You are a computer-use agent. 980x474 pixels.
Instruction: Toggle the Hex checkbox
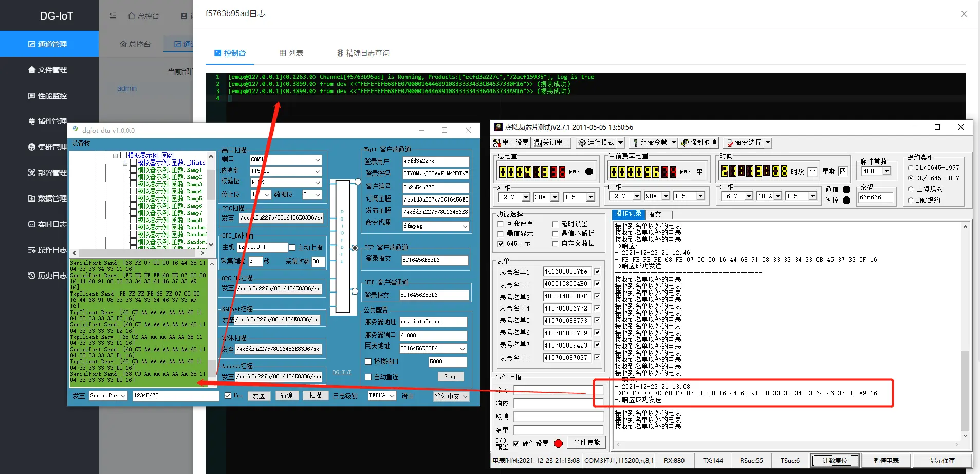(228, 395)
